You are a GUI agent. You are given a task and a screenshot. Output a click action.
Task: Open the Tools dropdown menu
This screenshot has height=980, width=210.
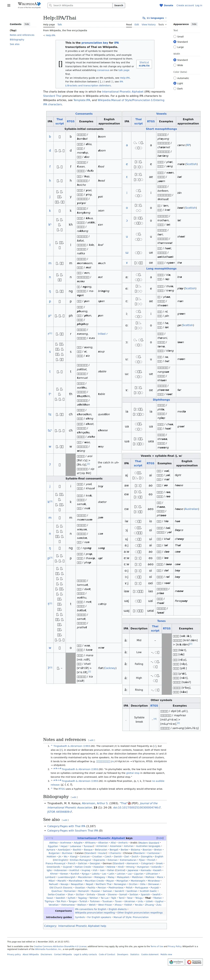162,24
